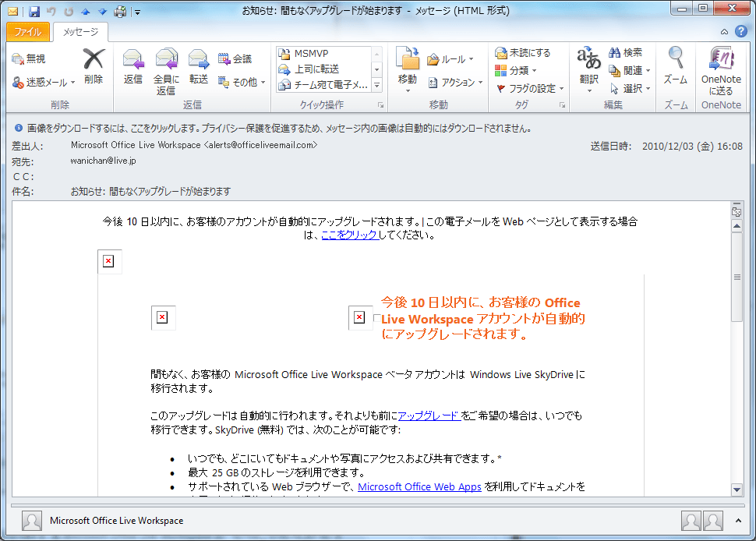Click the scroll up arrow of message body

pos(737,226)
